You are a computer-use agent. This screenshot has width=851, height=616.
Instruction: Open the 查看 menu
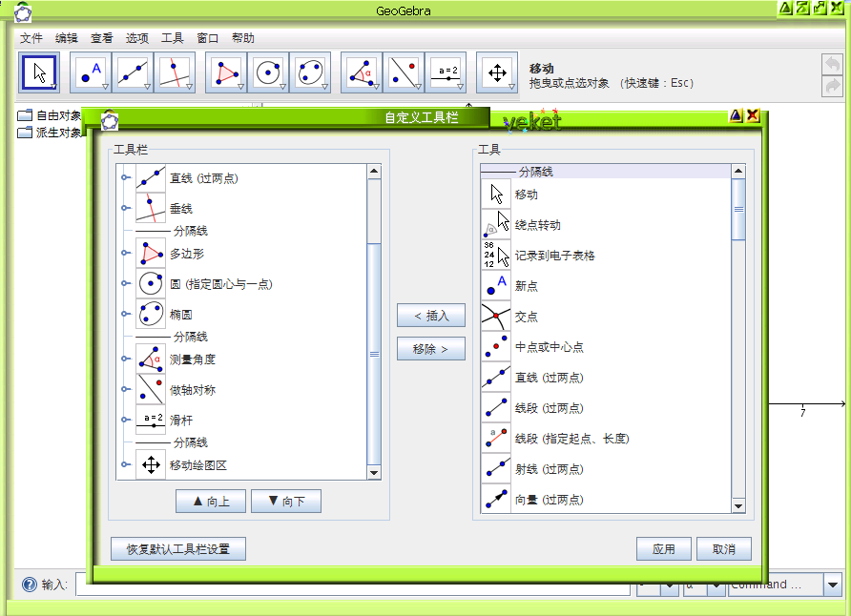tap(101, 38)
